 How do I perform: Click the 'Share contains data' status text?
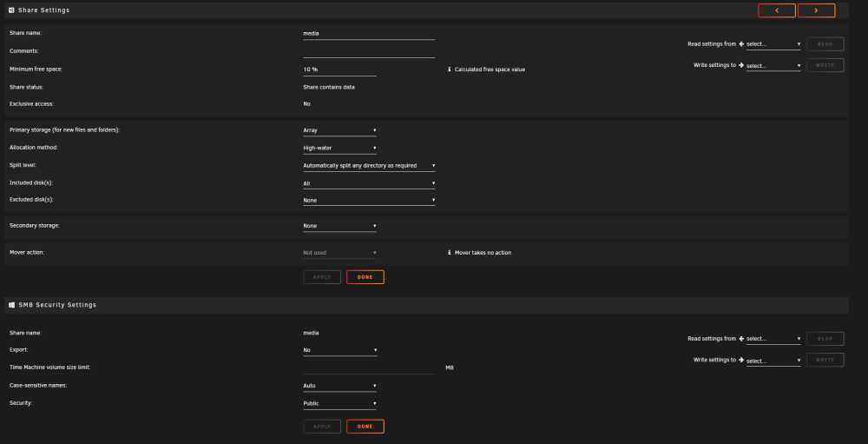pos(329,87)
